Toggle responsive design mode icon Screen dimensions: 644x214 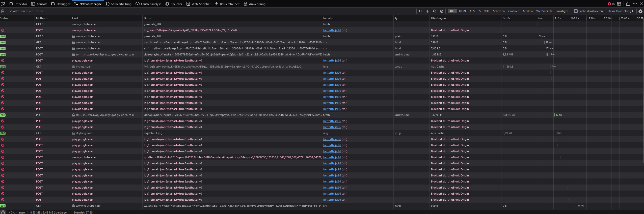point(628,4)
